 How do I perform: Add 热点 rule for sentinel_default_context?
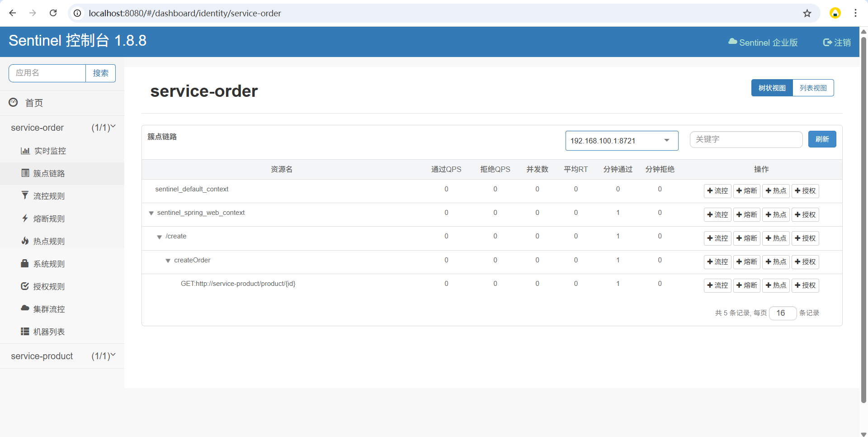(776, 191)
